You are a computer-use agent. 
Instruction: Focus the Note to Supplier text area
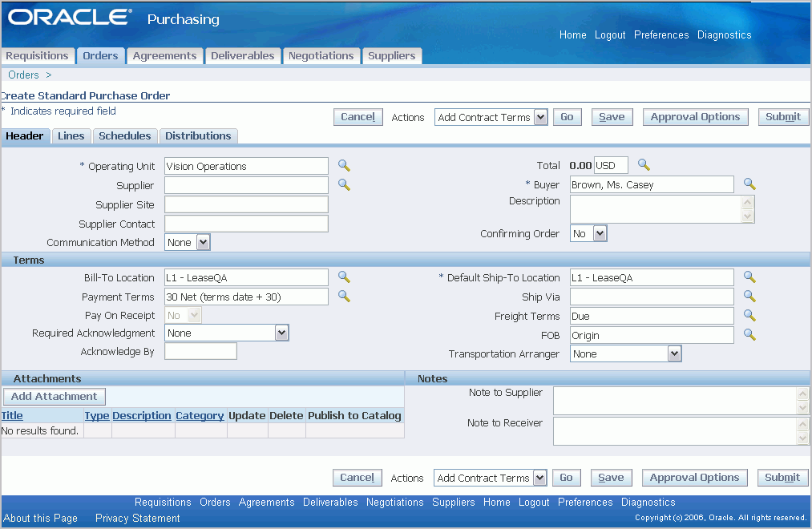[675, 401]
